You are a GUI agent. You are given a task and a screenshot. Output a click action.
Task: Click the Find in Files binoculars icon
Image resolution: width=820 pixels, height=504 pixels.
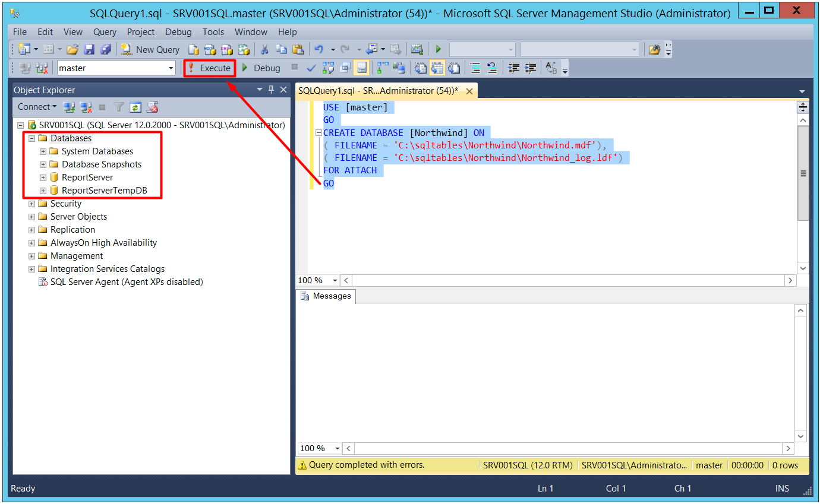coord(654,50)
